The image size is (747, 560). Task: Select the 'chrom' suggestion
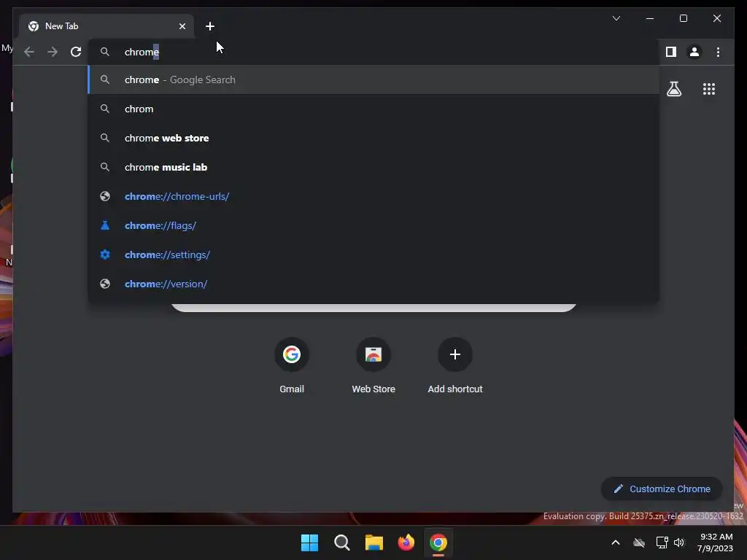coord(374,109)
